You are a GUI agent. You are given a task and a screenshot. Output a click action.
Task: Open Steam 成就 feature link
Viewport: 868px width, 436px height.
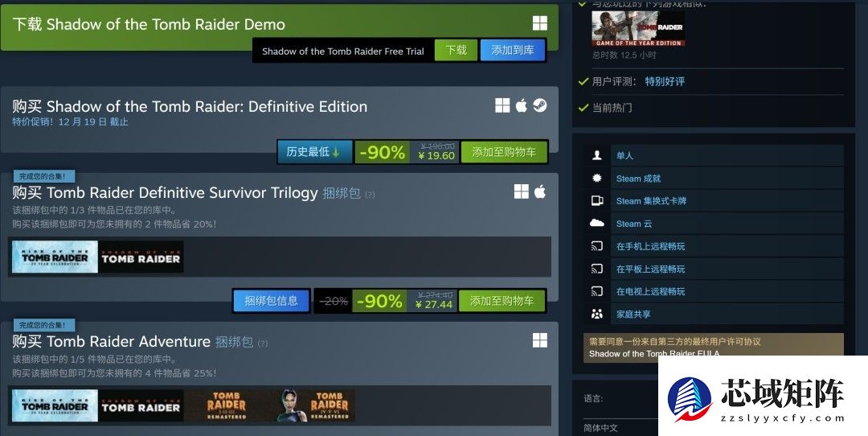[638, 179]
